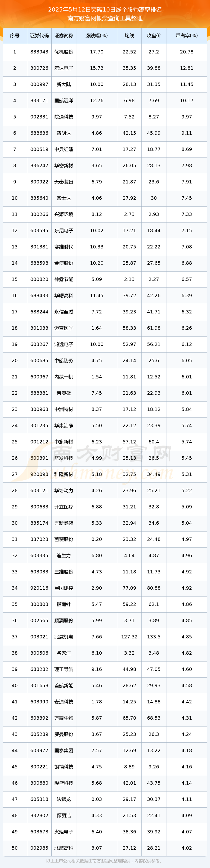Click 乖离率 value 20.78
The width and height of the screenshot is (210, 868).
187,52
